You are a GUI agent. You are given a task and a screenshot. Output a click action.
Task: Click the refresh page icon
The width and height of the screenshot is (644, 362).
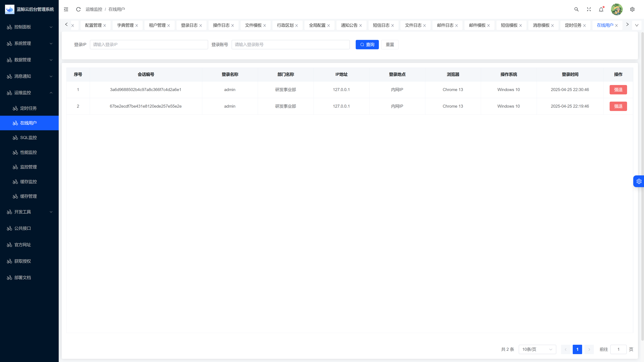coord(78,9)
